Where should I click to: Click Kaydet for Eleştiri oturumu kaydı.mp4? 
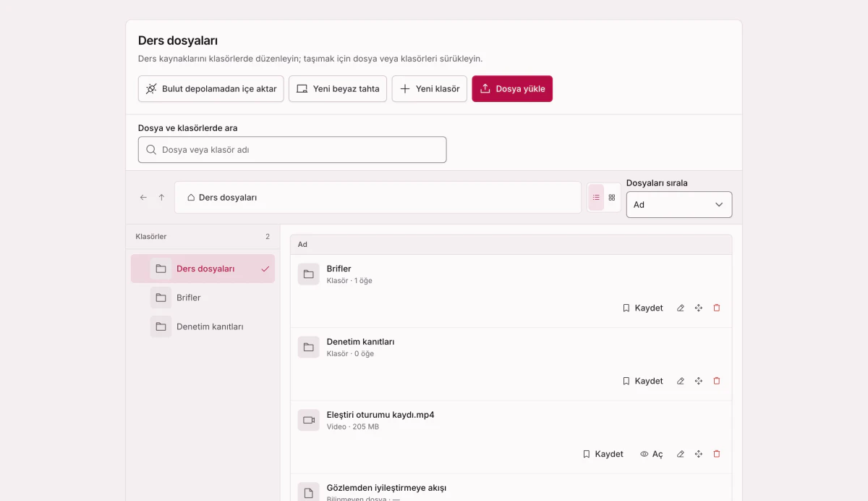pos(603,454)
